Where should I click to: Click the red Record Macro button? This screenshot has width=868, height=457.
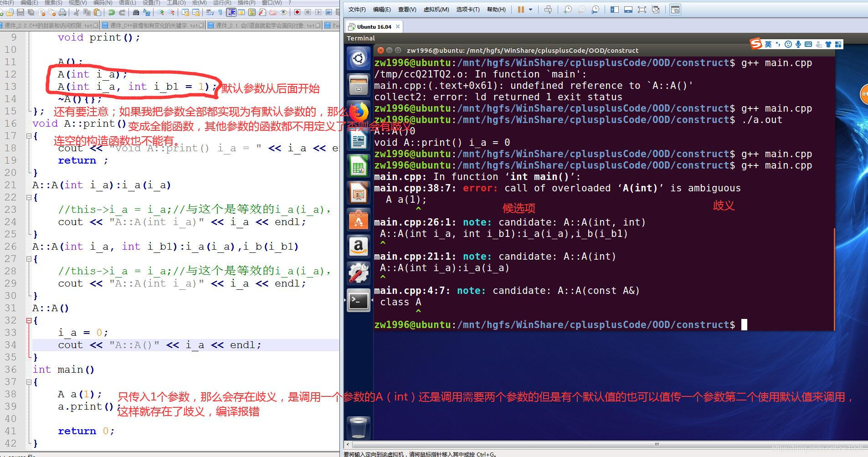[297, 12]
